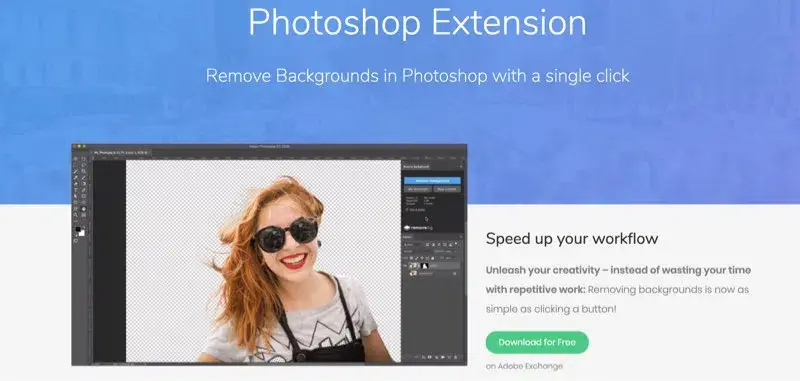Click the trash icon at Layers panel bottom
This screenshot has width=800, height=381.
click(456, 357)
